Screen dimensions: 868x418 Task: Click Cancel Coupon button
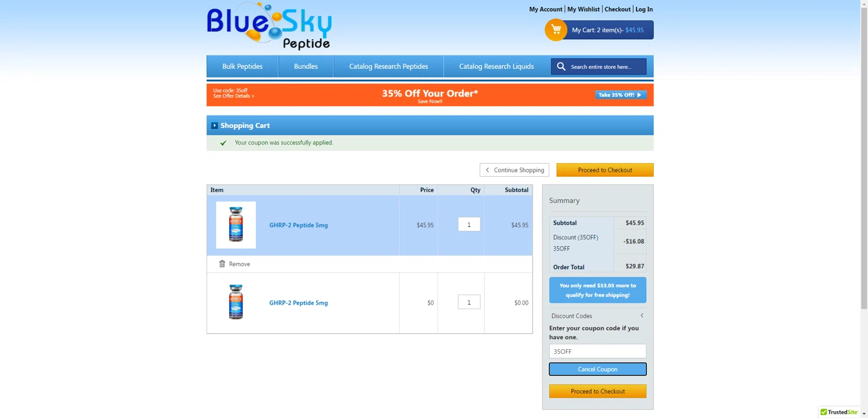pos(598,369)
